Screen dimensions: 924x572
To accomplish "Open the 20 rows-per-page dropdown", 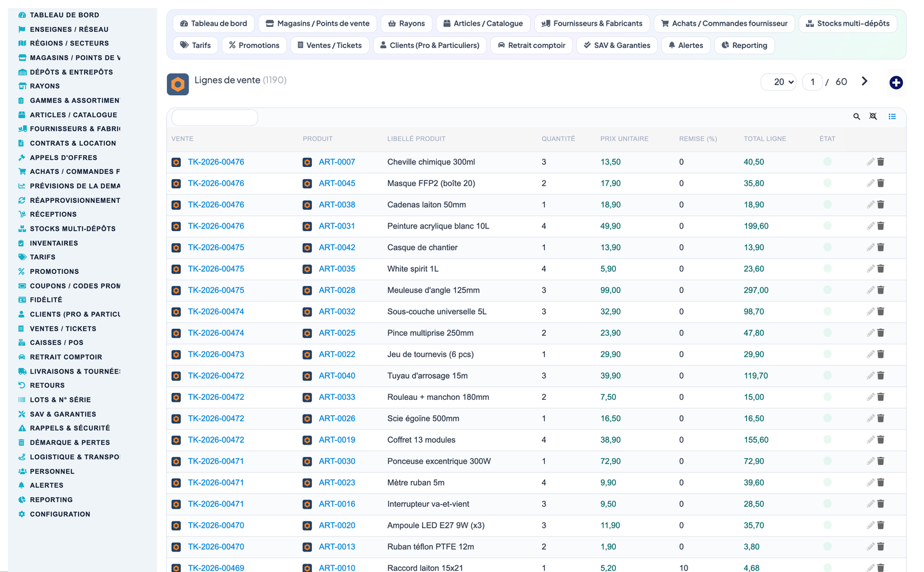I will tap(779, 82).
